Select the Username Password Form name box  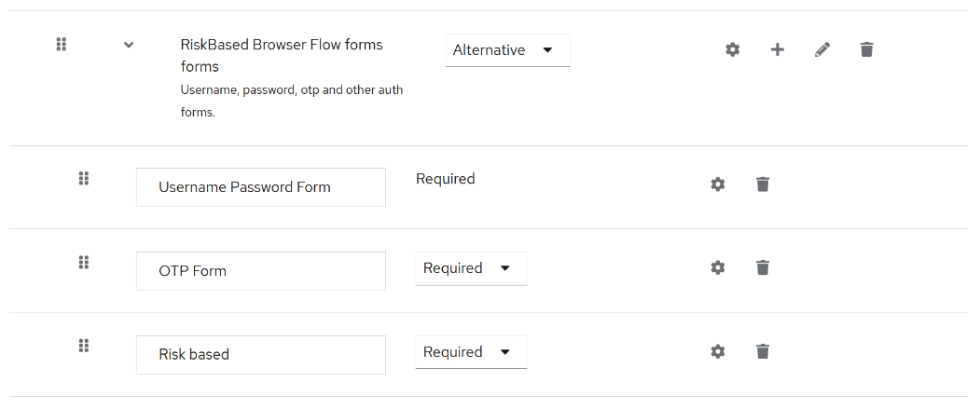[261, 187]
